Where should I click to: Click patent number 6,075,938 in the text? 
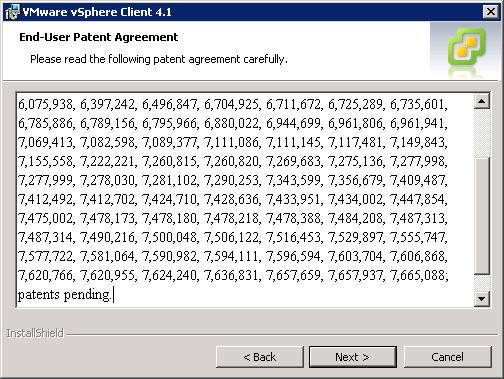tap(45, 104)
